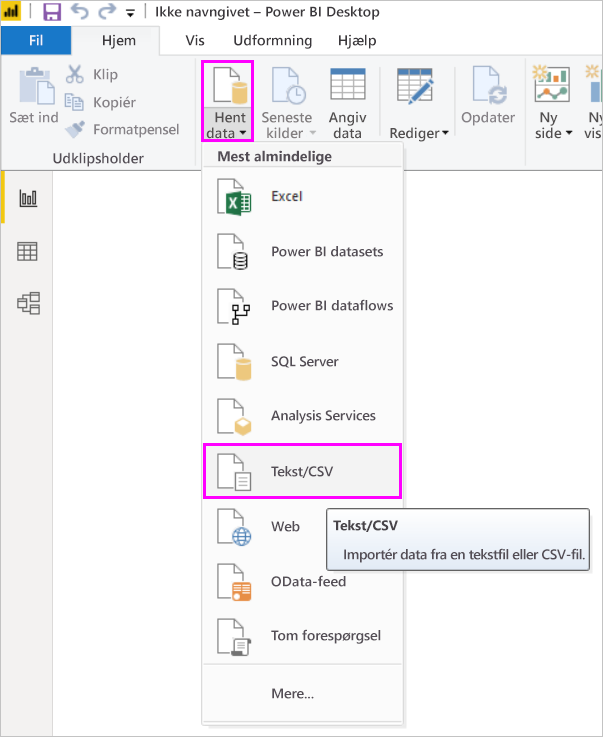Image resolution: width=603 pixels, height=737 pixels.
Task: Switch to Report view in sidebar
Action: [x=28, y=198]
